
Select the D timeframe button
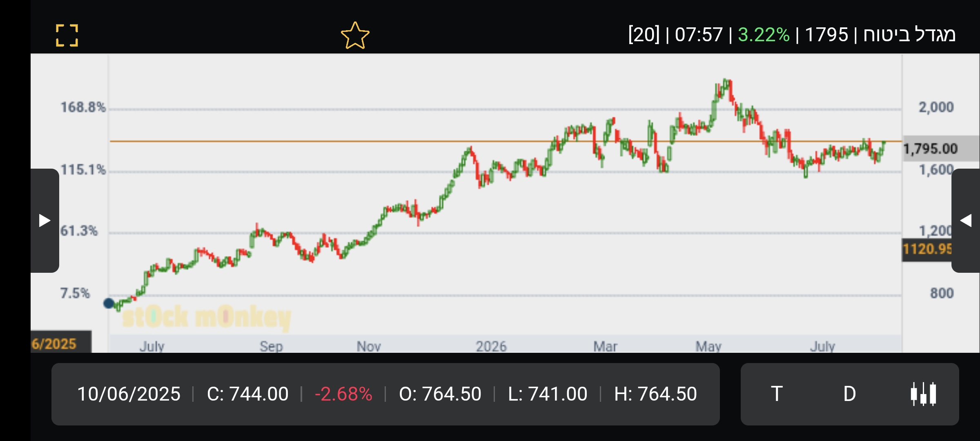(x=849, y=394)
